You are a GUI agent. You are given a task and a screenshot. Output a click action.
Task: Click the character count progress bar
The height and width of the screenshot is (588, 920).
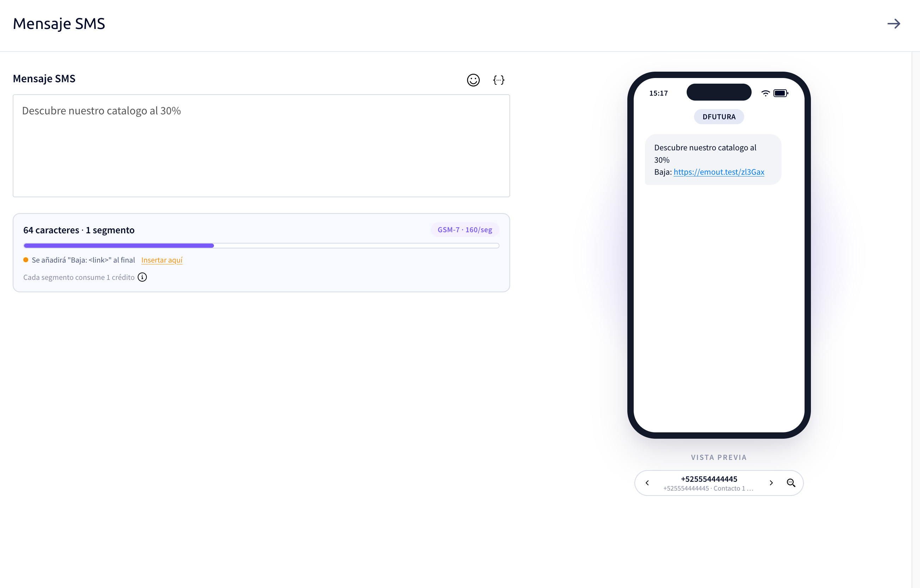tap(261, 246)
